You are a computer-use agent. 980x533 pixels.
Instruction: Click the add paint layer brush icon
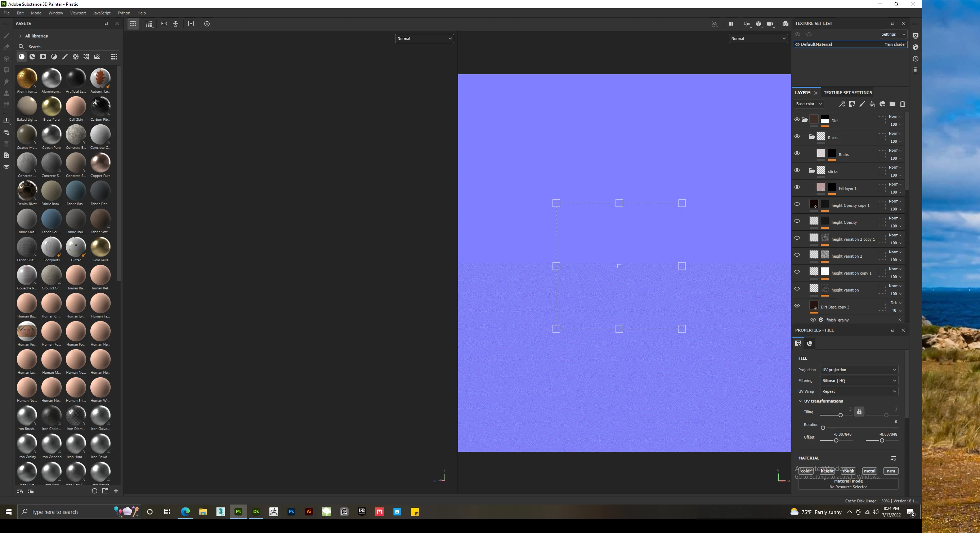tap(862, 104)
